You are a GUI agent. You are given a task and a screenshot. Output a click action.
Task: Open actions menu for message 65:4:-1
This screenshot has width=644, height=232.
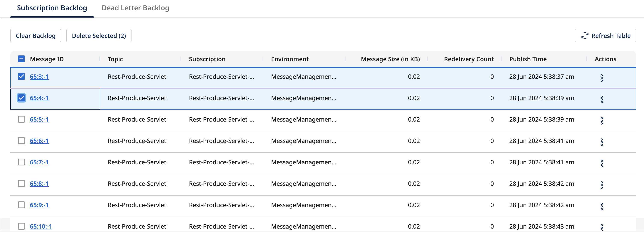tap(601, 99)
